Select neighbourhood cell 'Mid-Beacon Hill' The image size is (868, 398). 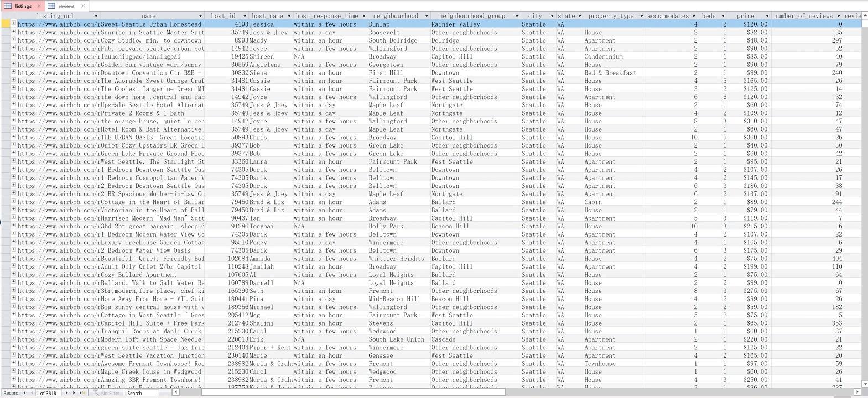(398, 299)
